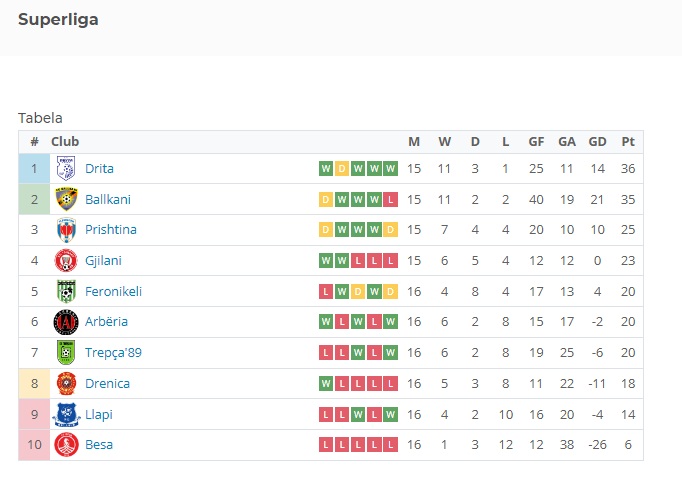Click the Drenica club emblem
The image size is (682, 480).
(66, 383)
